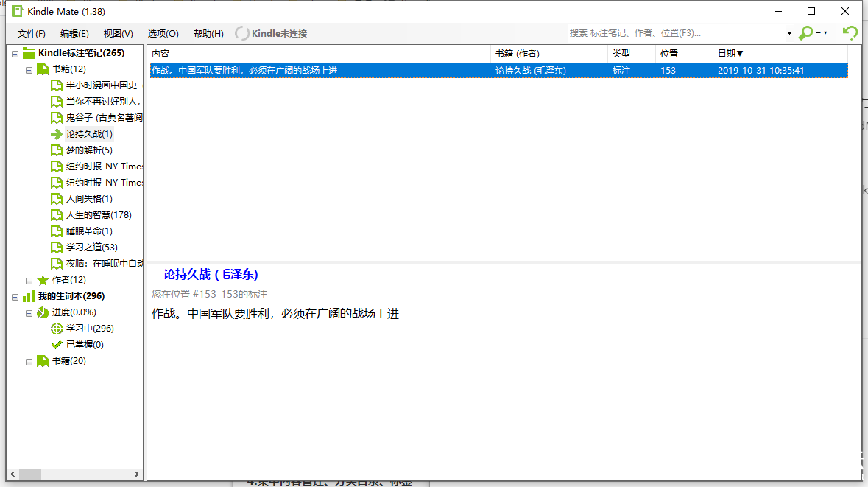Click the bookmark icon beside 书籍(20)

(x=43, y=361)
